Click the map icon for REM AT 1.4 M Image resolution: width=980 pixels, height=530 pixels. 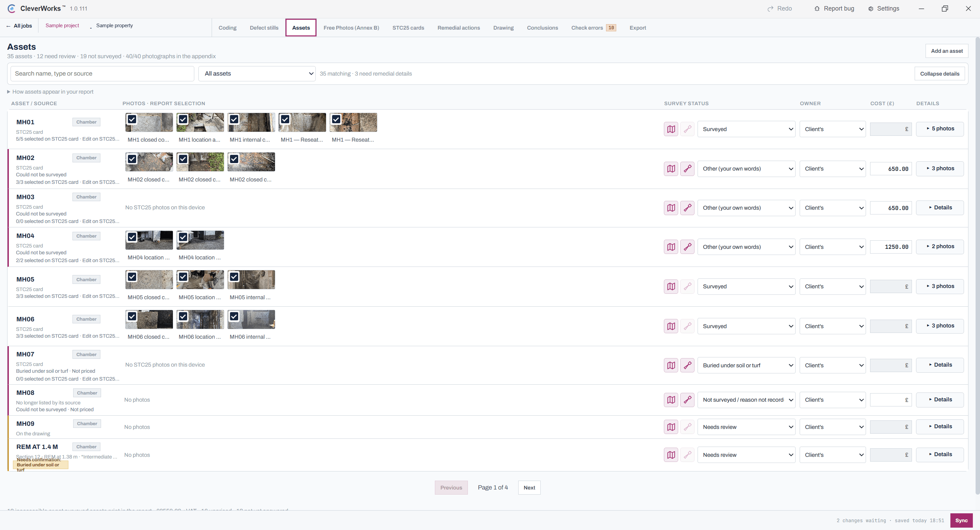[671, 455]
